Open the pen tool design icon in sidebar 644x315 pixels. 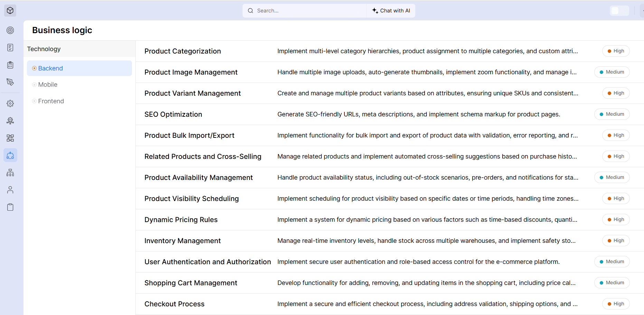pos(10,82)
